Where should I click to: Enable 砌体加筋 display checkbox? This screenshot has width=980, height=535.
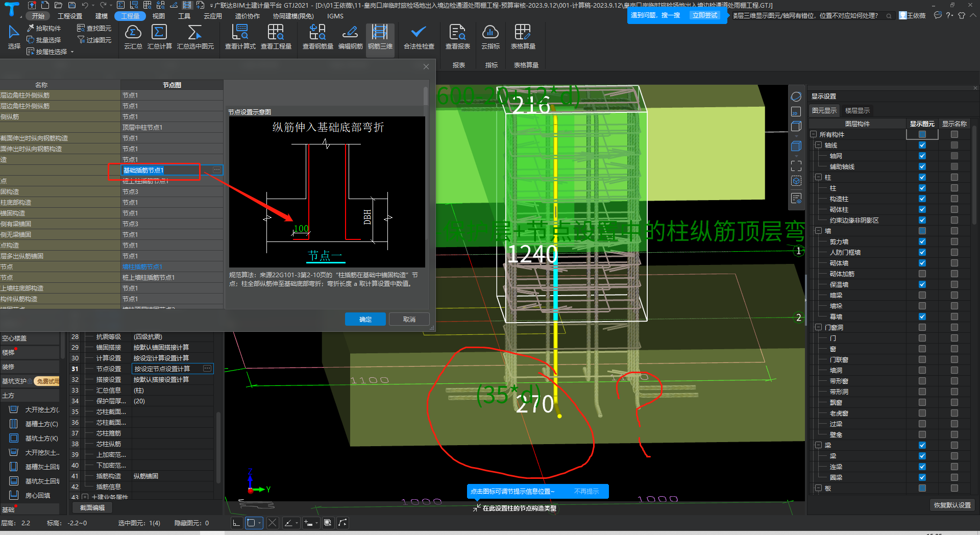click(x=922, y=274)
